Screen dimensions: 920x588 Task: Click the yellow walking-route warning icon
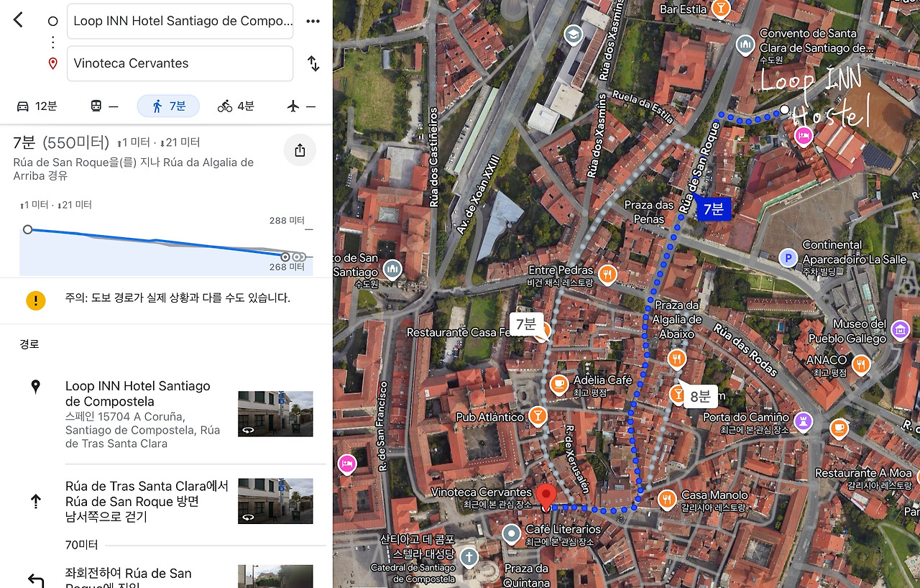tap(35, 300)
